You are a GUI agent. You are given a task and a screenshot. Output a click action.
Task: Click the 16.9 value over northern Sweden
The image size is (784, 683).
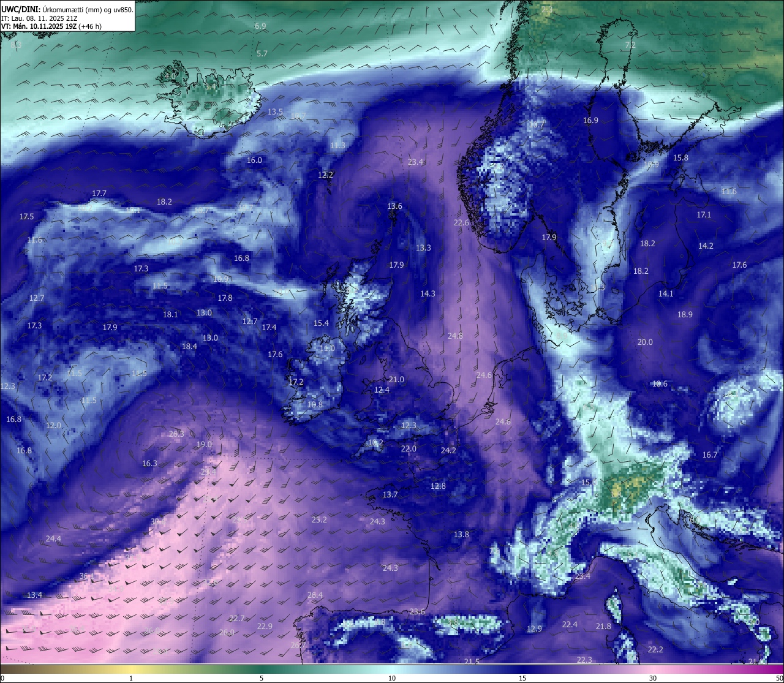point(590,121)
